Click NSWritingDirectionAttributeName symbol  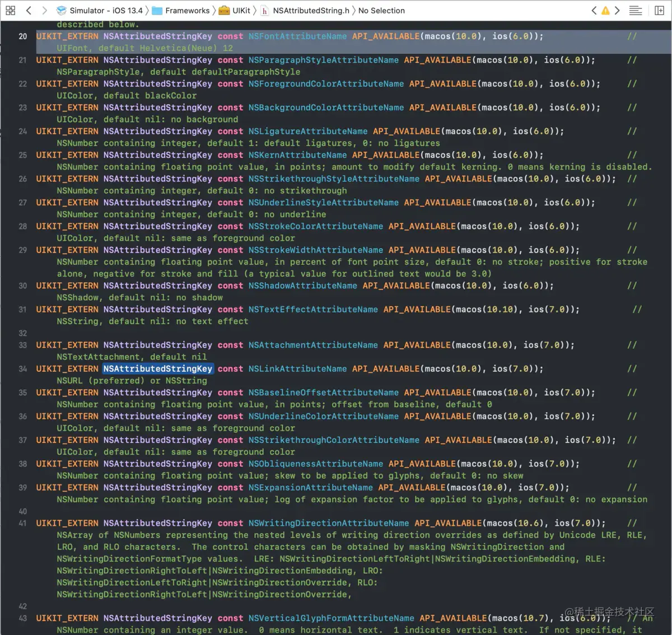pos(329,523)
